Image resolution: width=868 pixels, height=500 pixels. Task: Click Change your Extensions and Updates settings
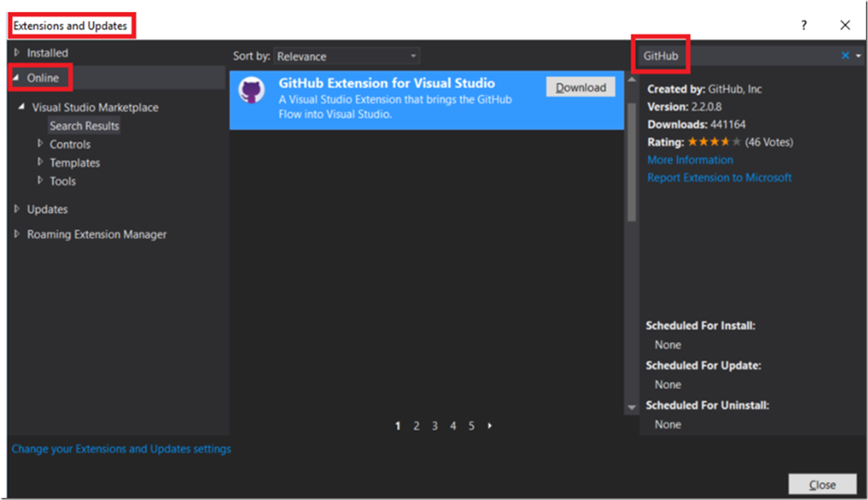121,448
